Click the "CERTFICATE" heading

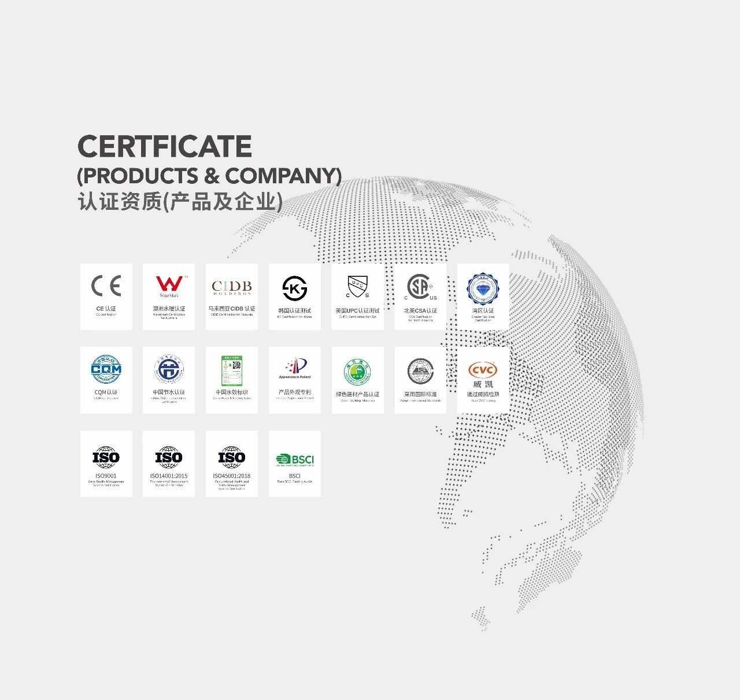(x=165, y=147)
